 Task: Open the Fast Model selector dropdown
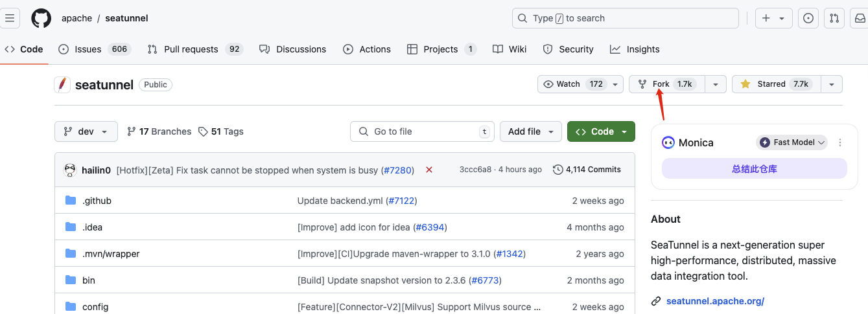pos(792,142)
